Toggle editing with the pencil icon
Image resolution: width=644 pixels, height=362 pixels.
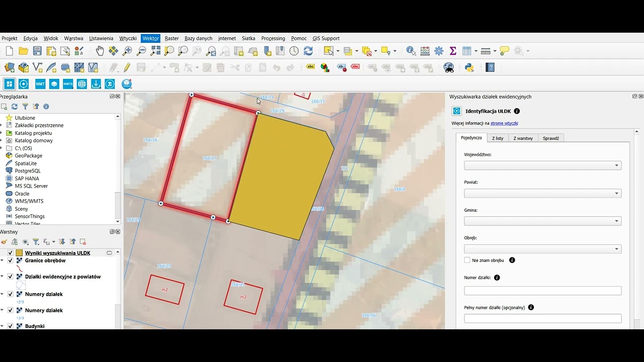tap(127, 67)
